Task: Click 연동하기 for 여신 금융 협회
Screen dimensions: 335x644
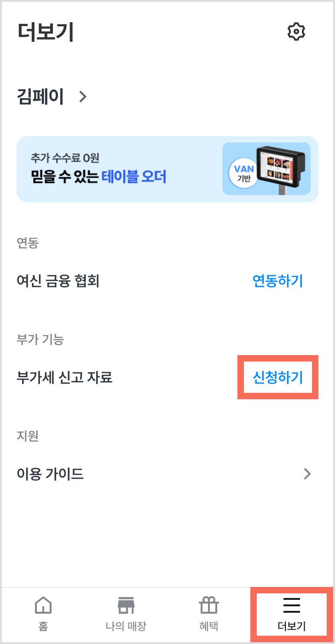Action: tap(277, 281)
